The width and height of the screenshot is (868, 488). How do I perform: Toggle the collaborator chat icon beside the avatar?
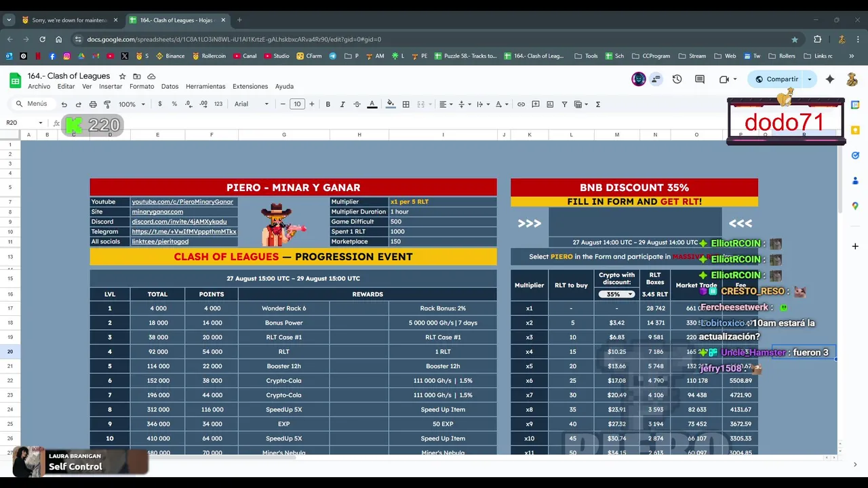[656, 79]
